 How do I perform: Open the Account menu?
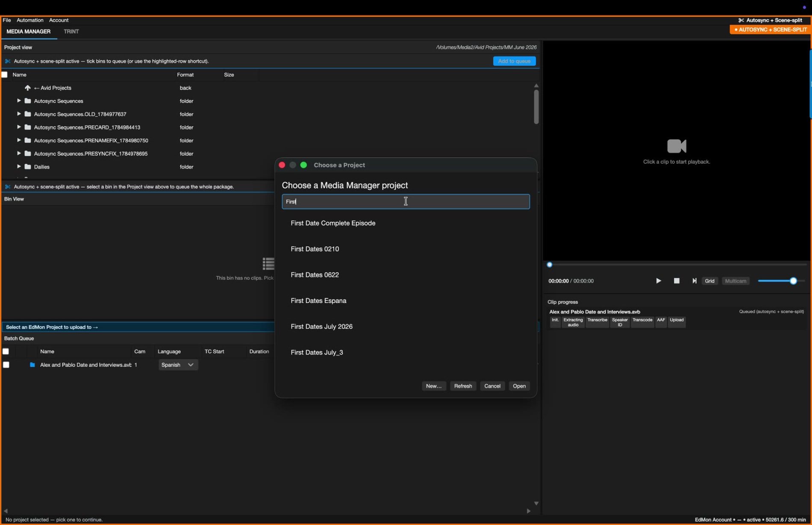tap(59, 20)
